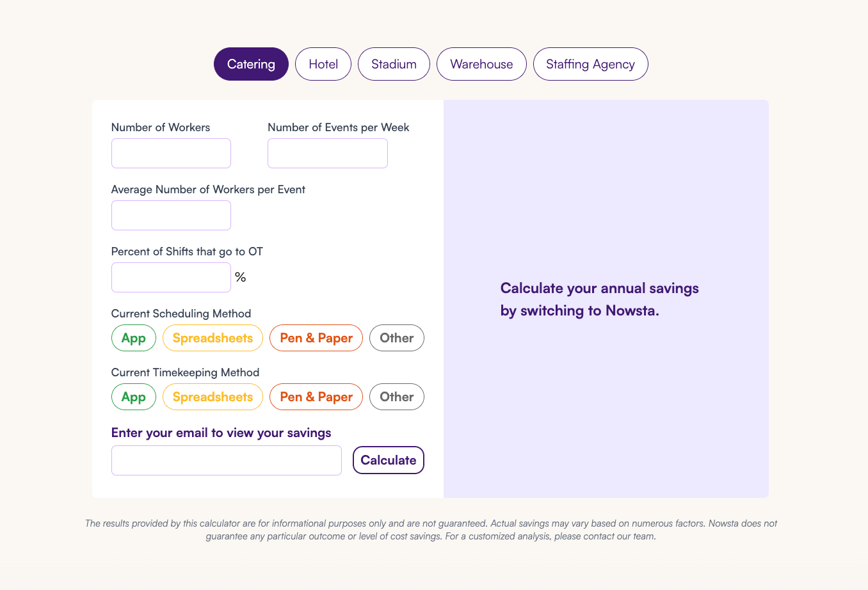Select App as current timekeeping method
Viewport: 868px width, 590px height.
pyautogui.click(x=134, y=396)
